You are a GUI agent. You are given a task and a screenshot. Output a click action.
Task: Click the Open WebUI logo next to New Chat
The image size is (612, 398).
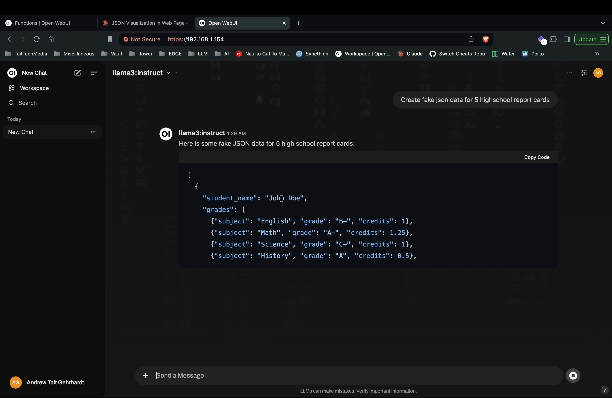(x=12, y=73)
